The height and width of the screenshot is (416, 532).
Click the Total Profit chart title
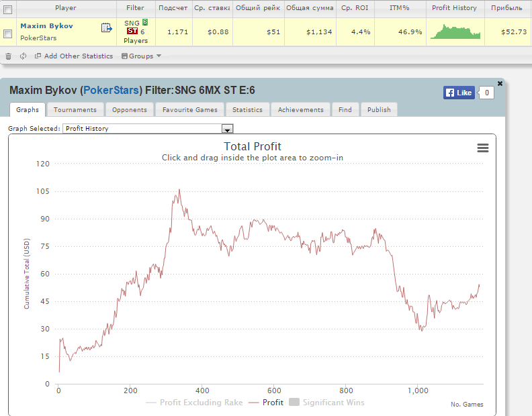tap(253, 146)
